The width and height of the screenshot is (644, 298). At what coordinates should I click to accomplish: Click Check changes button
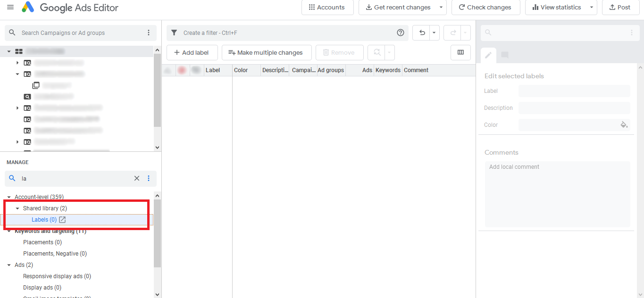point(485,8)
